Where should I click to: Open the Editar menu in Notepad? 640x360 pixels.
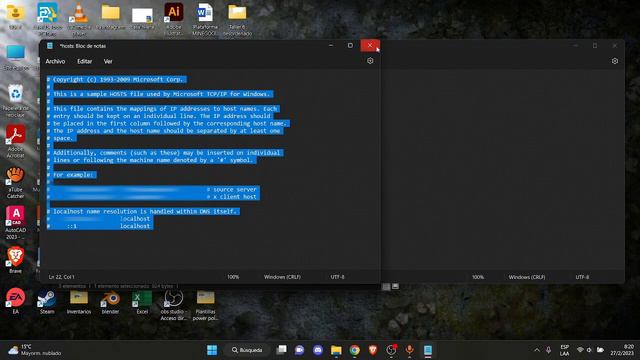(x=84, y=61)
